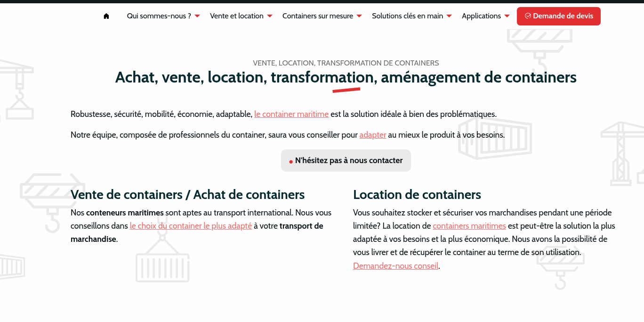Open the "Qui sommes-nous ?" menu
The height and width of the screenshot is (322, 644).
pyautogui.click(x=159, y=16)
